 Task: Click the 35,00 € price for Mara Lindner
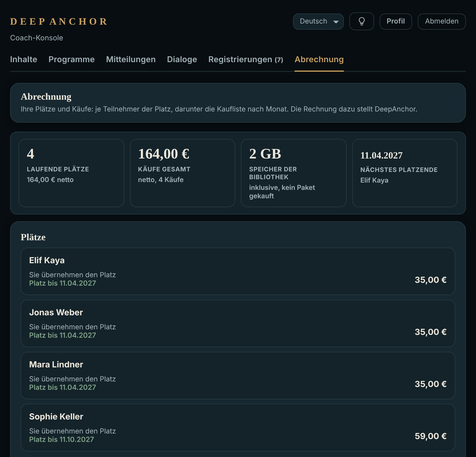click(x=430, y=384)
